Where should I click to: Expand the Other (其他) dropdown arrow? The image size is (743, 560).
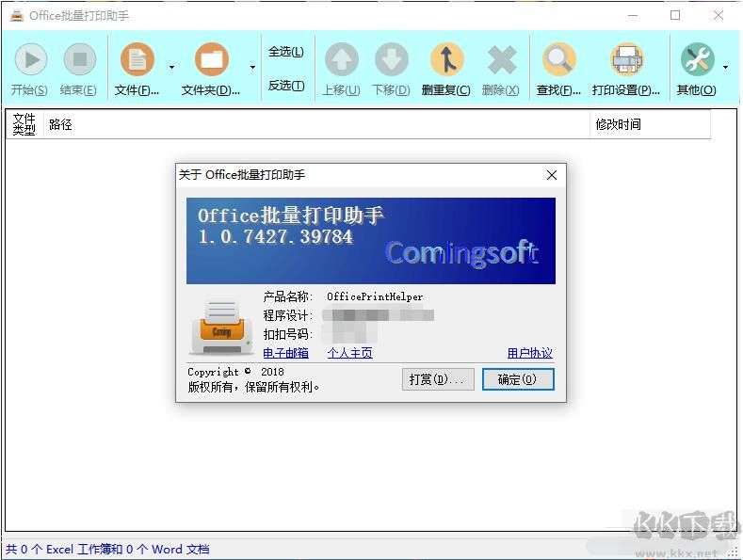[725, 67]
